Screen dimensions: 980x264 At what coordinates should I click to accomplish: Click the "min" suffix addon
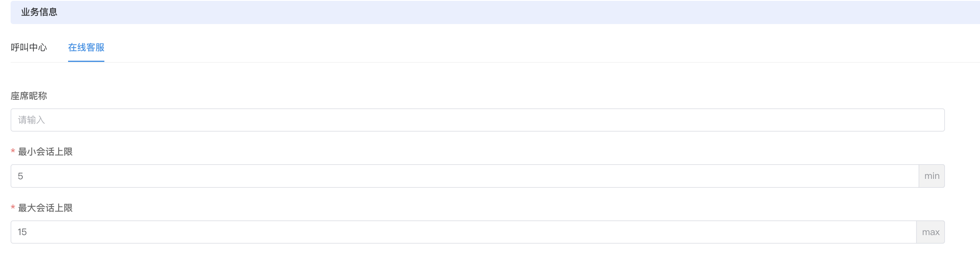pyautogui.click(x=932, y=176)
